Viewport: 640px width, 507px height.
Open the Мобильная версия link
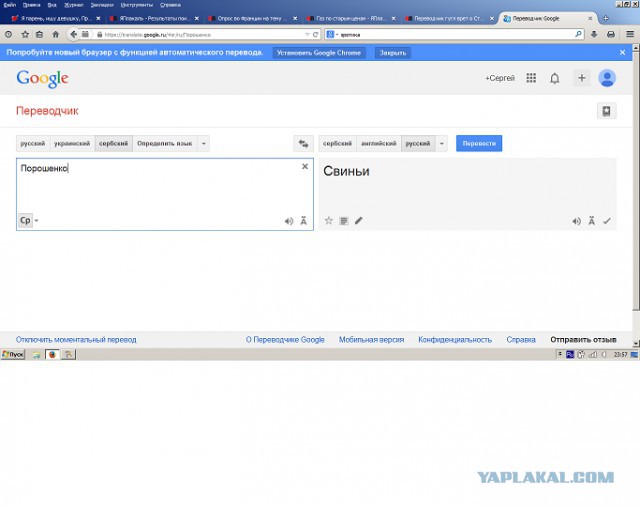[x=371, y=340]
